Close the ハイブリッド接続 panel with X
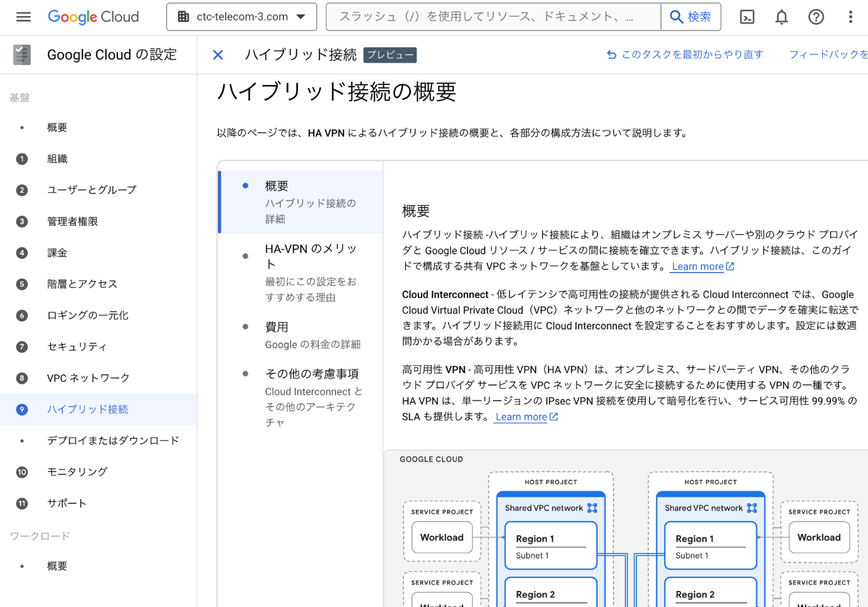Image resolution: width=868 pixels, height=607 pixels. 218,55
